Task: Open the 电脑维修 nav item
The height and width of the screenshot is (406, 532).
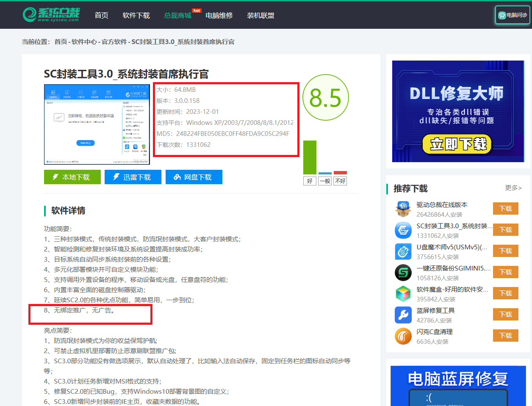Action: 219,15
